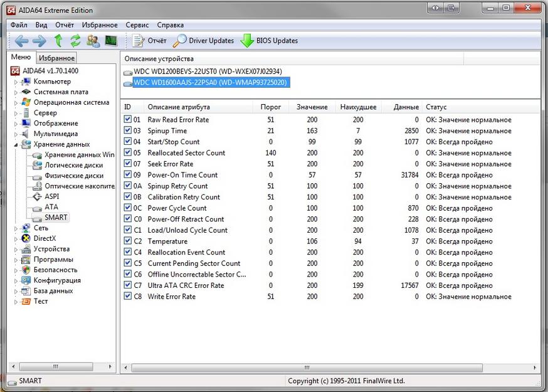548x392 pixels.
Task: Select Логические диски in the tree
Action: [x=74, y=165]
